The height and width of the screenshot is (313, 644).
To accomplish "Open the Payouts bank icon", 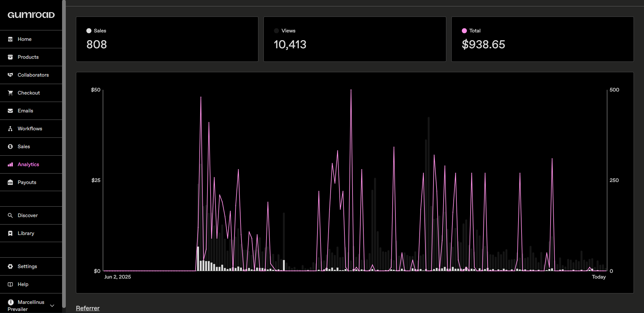I will pos(10,182).
